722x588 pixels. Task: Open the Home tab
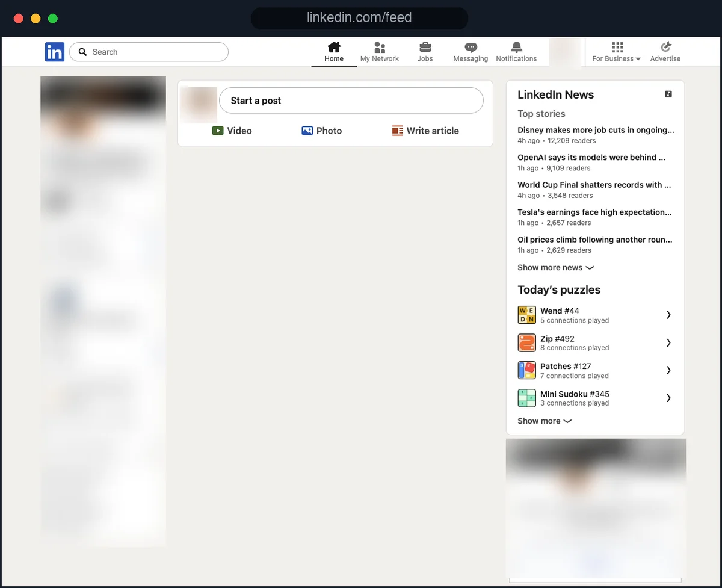(x=334, y=52)
